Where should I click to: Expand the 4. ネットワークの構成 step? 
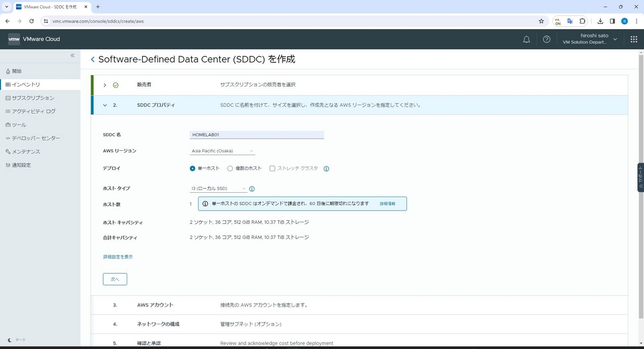[360, 324]
